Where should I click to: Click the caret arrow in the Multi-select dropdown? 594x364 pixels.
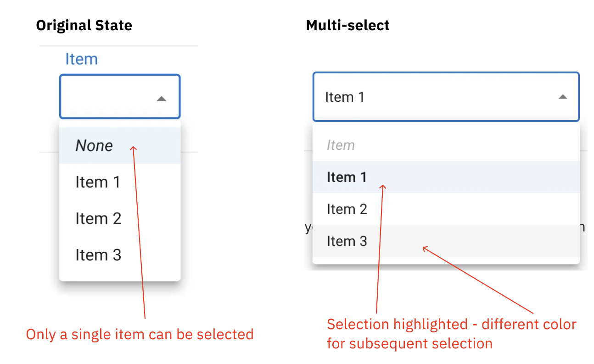tap(562, 97)
